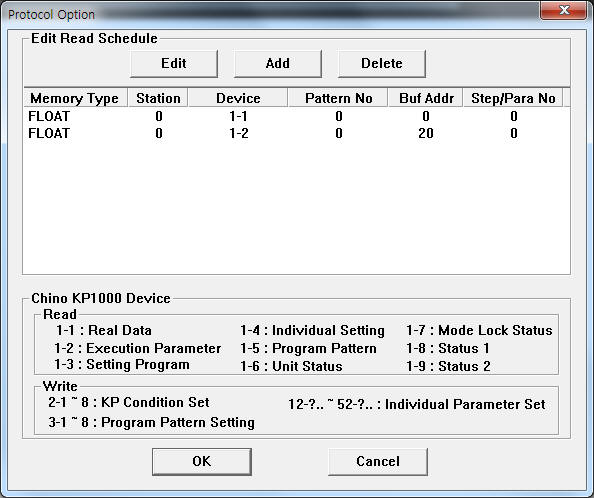The width and height of the screenshot is (594, 498).
Task: Select the Pattern No column header
Action: click(x=338, y=98)
